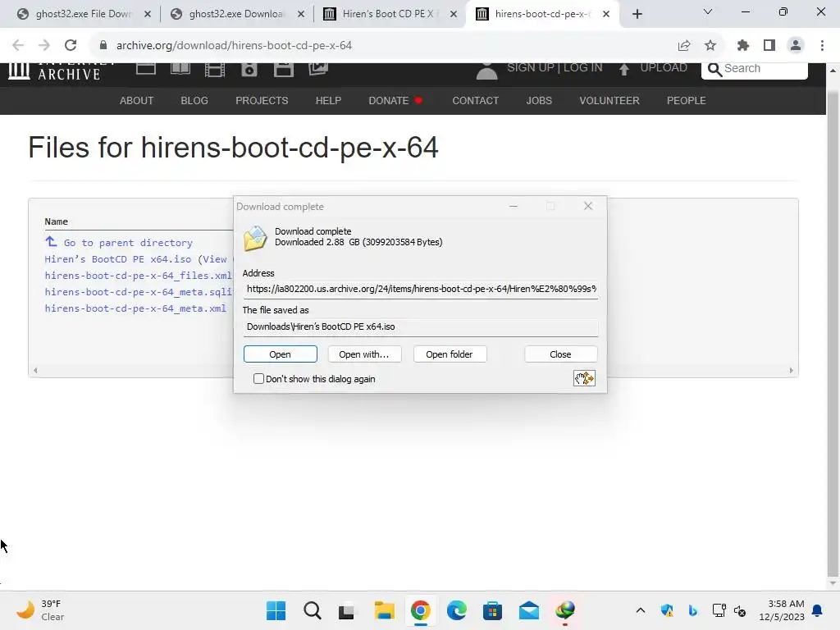Click hirens-boot-cd-pe-x-64_meta.xml link
840x630 pixels.
[135, 308]
